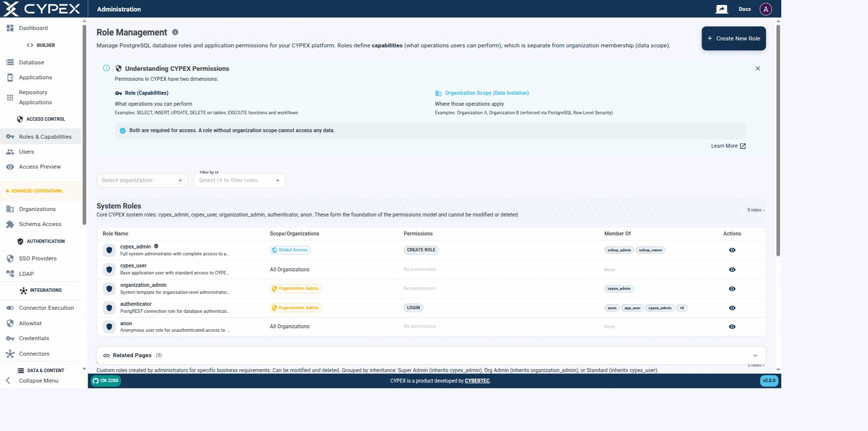Click the CN-2280 GitHub badge

[x=106, y=381]
